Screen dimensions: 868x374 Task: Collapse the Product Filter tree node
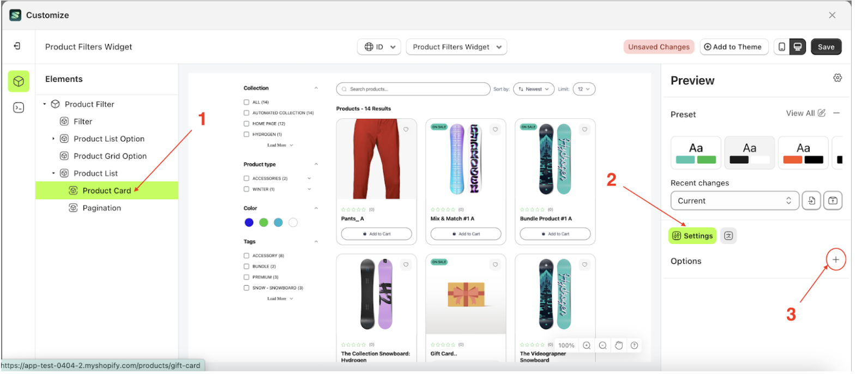pos(45,104)
